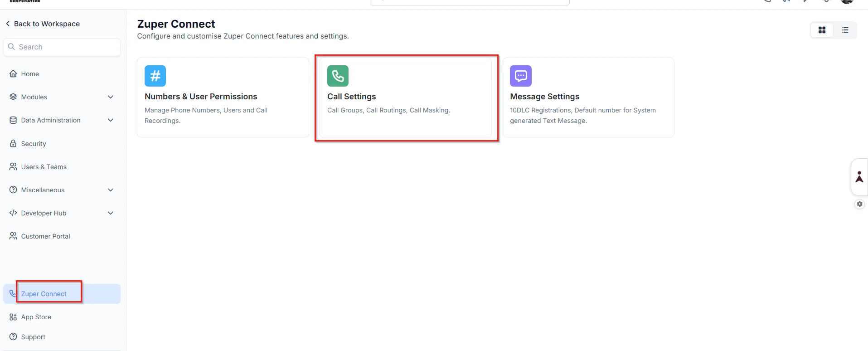Viewport: 868px width, 351px height.
Task: Open Users & Teams in the sidebar
Action: tap(44, 167)
